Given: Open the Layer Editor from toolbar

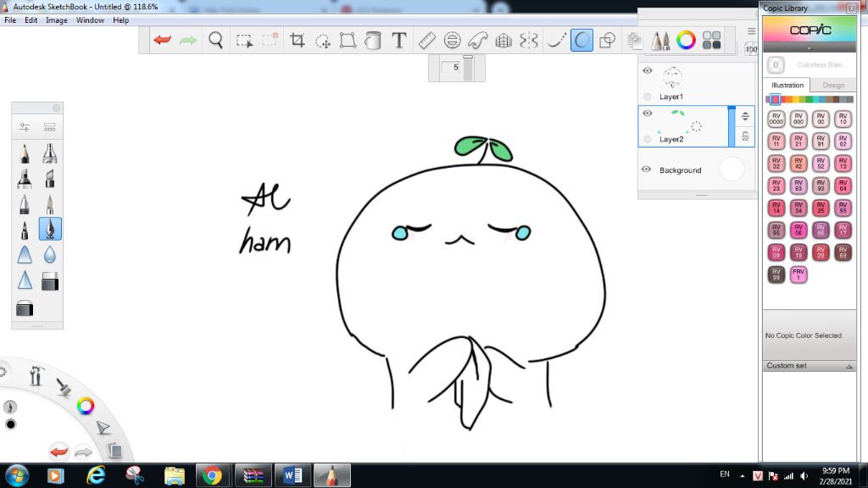Looking at the screenshot, I should pyautogui.click(x=634, y=40).
